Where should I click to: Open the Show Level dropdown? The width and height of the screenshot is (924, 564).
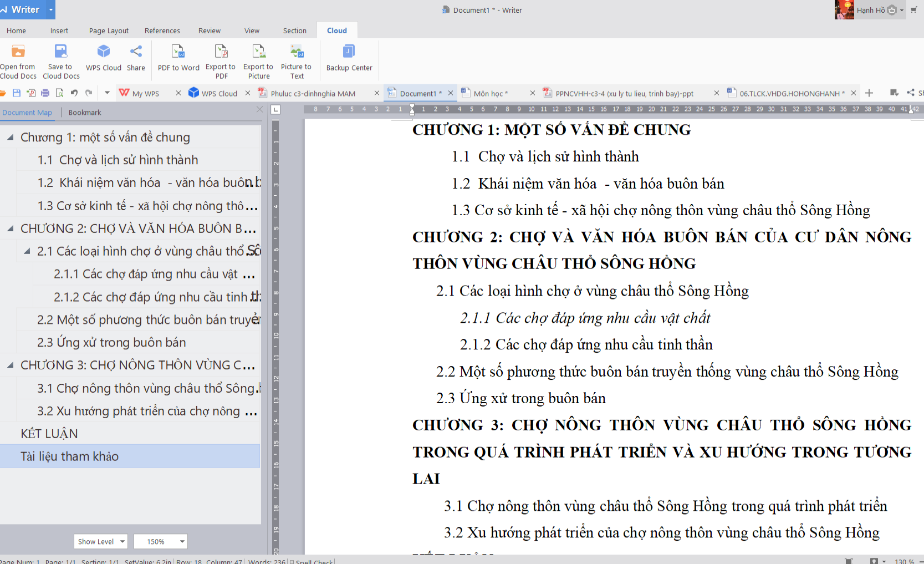(x=101, y=541)
